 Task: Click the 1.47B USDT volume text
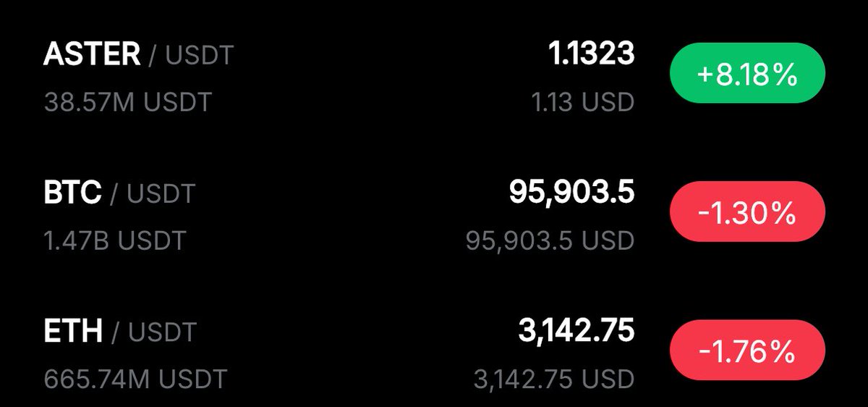click(x=115, y=240)
